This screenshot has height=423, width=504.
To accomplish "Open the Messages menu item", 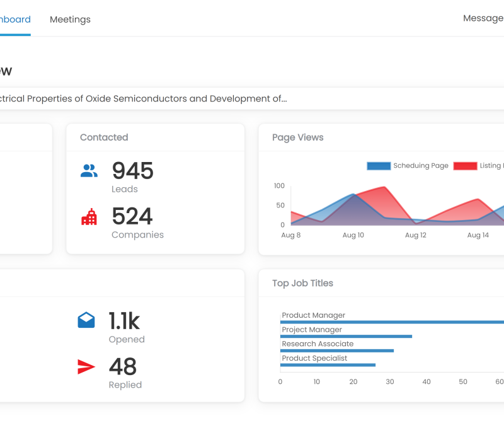I will 484,18.
